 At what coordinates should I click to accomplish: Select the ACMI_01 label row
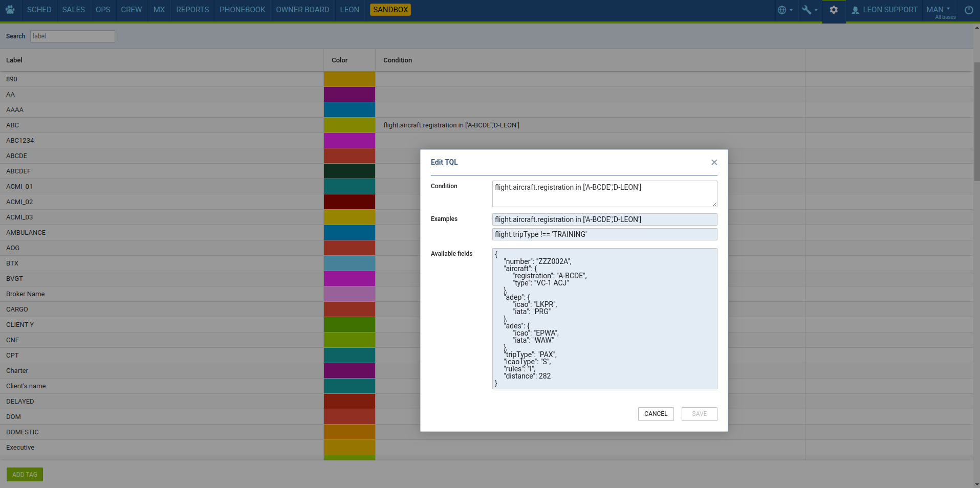[x=162, y=187]
